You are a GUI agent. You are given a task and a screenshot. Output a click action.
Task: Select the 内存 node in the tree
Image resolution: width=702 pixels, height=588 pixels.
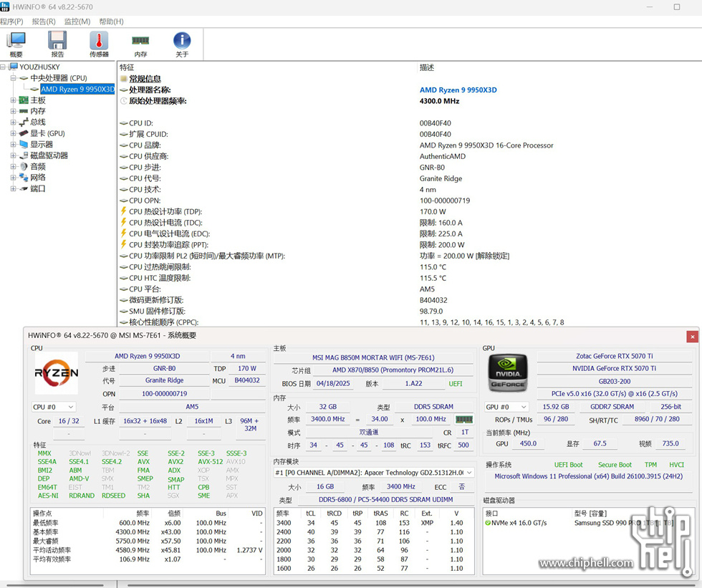click(37, 111)
